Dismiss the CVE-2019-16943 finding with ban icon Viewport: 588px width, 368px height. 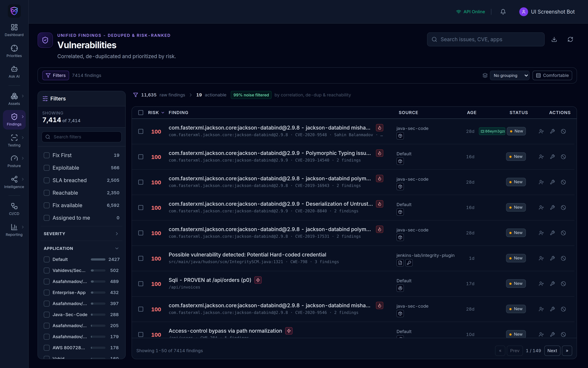563,182
